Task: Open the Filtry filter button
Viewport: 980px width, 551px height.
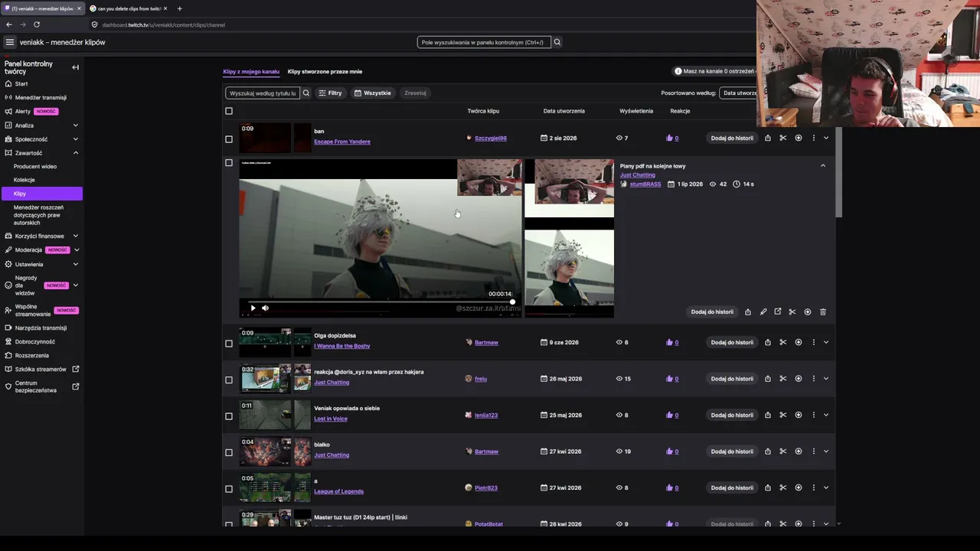Action: (331, 93)
